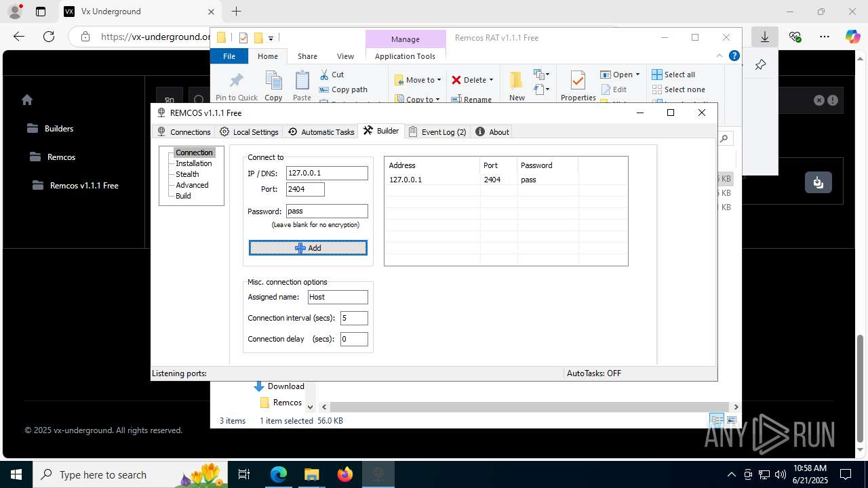
Task: Open the Move to dropdown
Action: (x=418, y=80)
